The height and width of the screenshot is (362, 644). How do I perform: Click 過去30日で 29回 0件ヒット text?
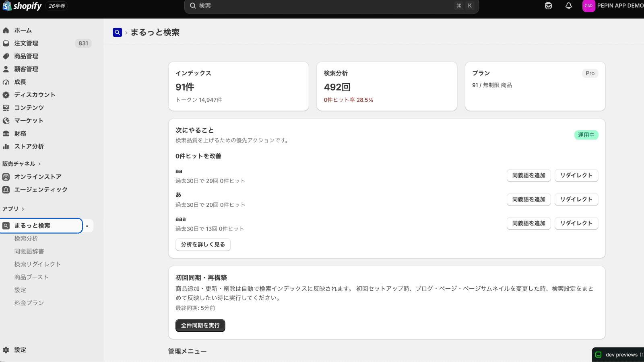click(x=210, y=181)
